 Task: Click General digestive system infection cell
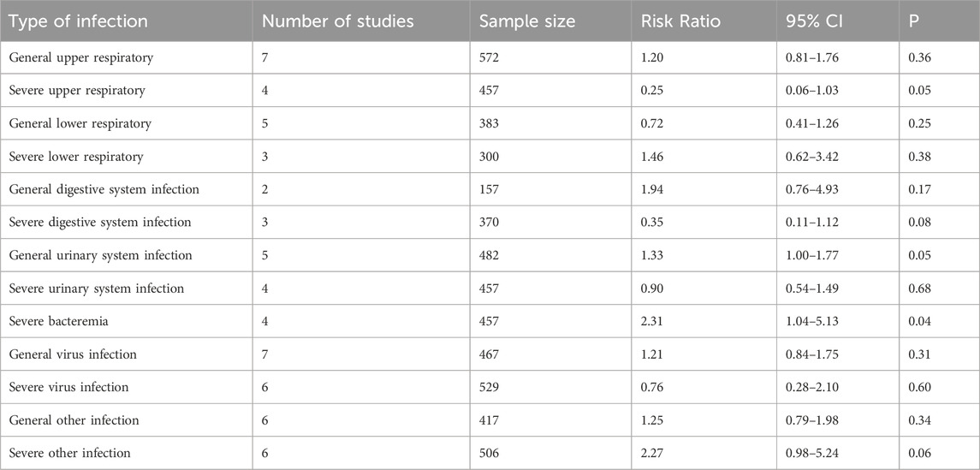[104, 190]
